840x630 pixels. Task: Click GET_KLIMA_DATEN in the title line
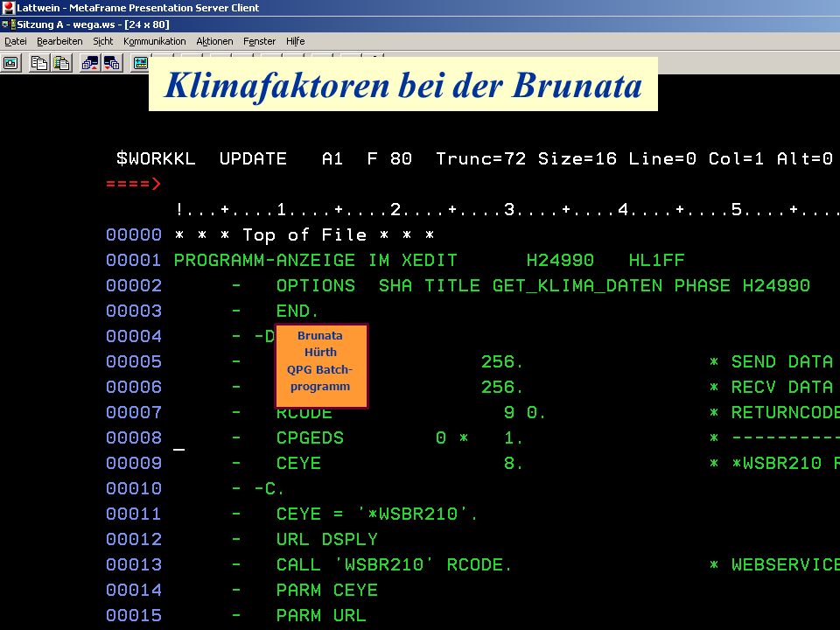tap(577, 286)
